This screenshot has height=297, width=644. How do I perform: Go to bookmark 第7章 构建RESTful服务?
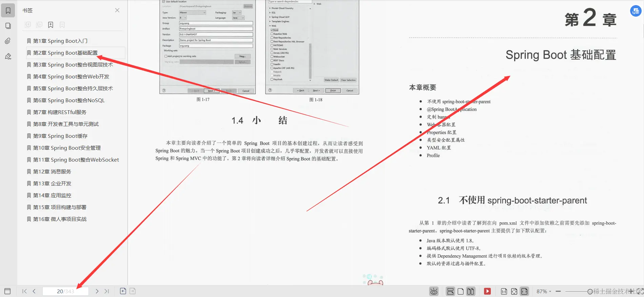click(60, 112)
